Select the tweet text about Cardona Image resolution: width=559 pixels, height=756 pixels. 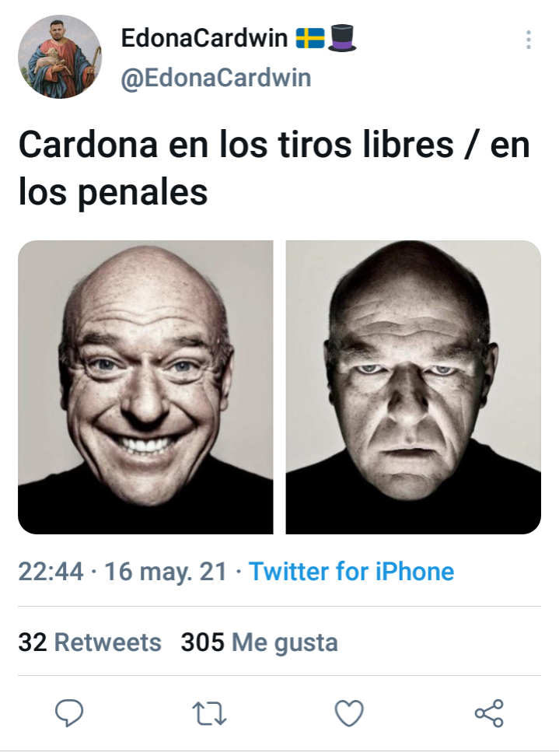274,168
